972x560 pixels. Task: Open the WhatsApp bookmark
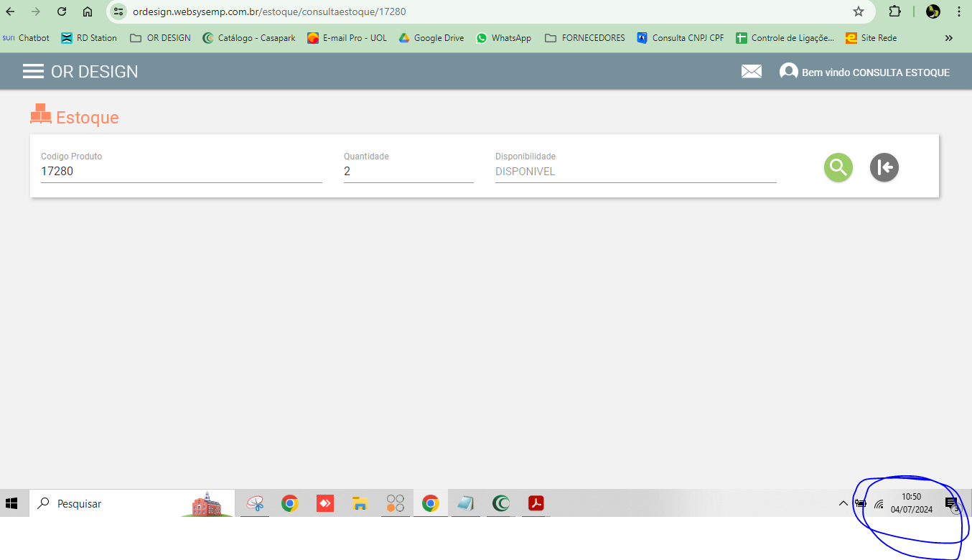tap(503, 38)
